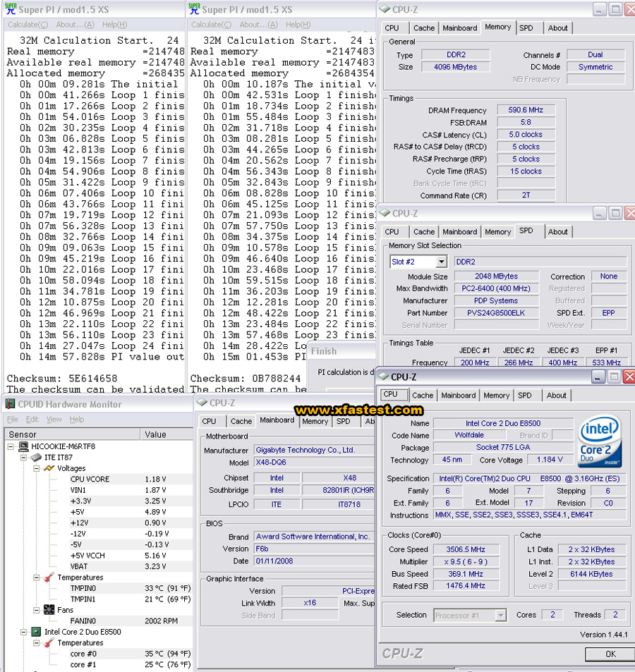
Task: Open About tab in CPU-Z window with OK button
Action: point(556,396)
